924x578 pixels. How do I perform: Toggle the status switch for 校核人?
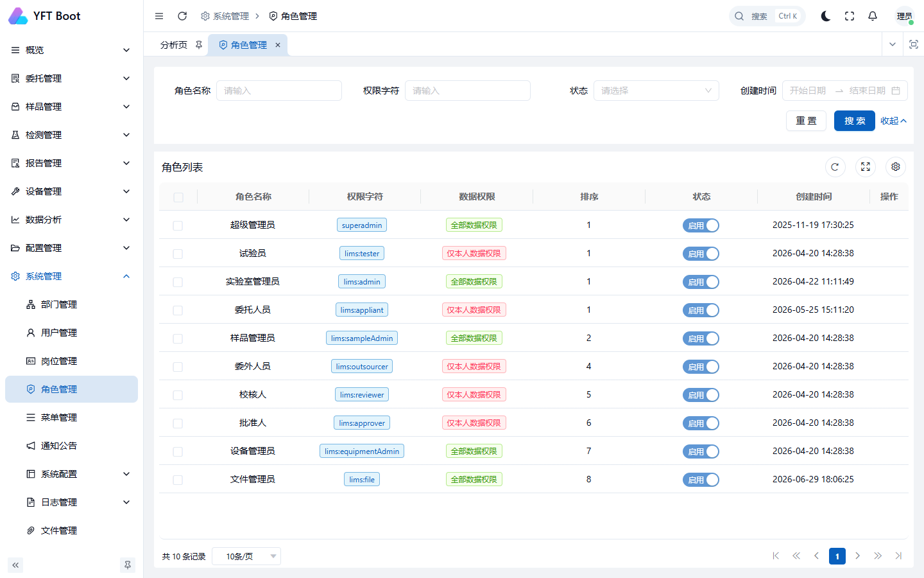coord(701,395)
